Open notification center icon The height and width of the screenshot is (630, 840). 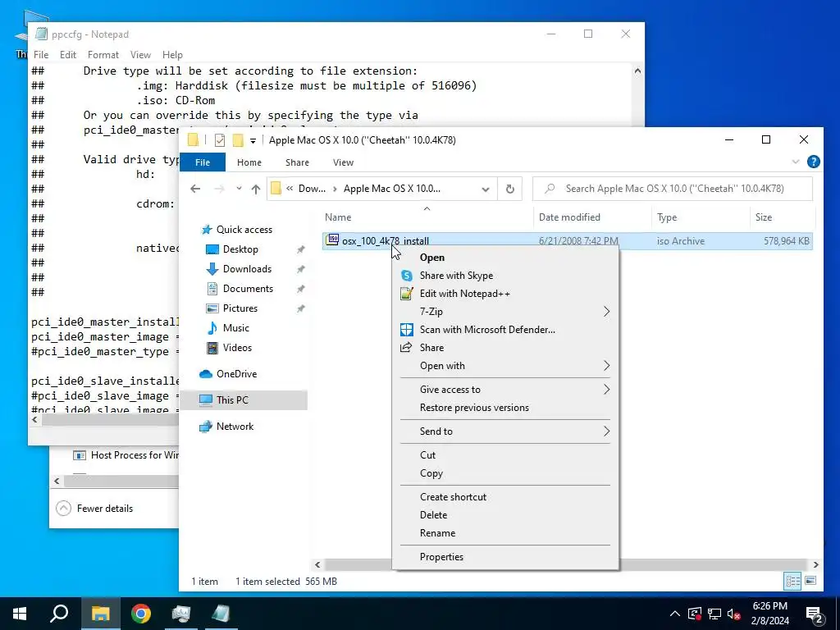[815, 614]
